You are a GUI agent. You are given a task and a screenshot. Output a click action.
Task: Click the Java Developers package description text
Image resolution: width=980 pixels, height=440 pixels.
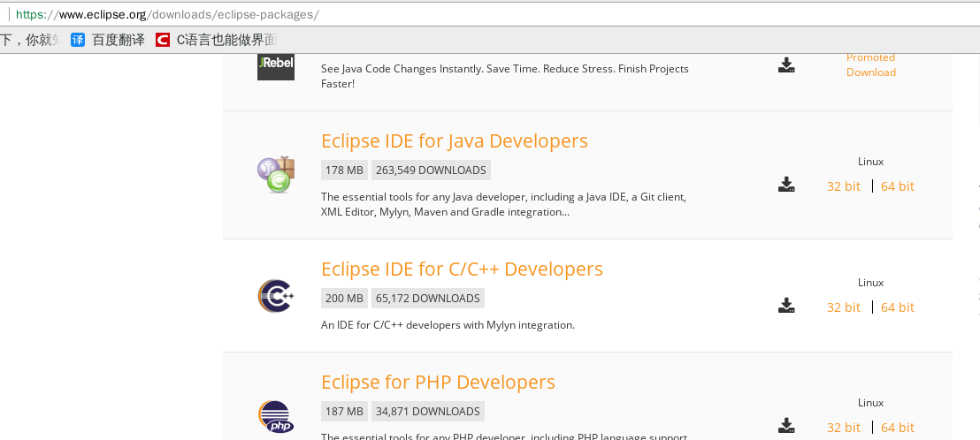click(x=504, y=205)
